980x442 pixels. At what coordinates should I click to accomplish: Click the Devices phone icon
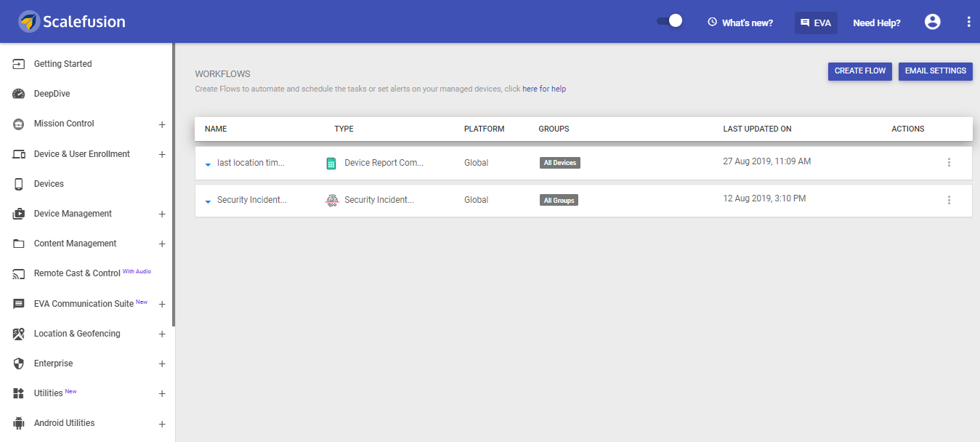coord(19,184)
